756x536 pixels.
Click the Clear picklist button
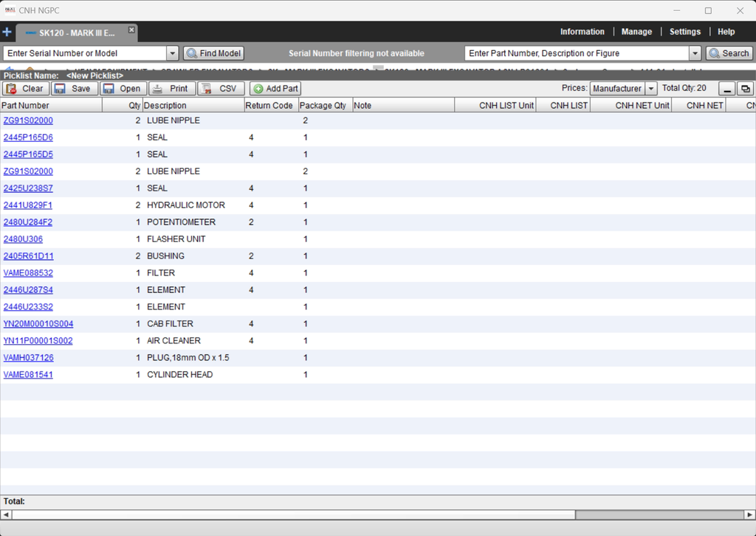click(26, 89)
